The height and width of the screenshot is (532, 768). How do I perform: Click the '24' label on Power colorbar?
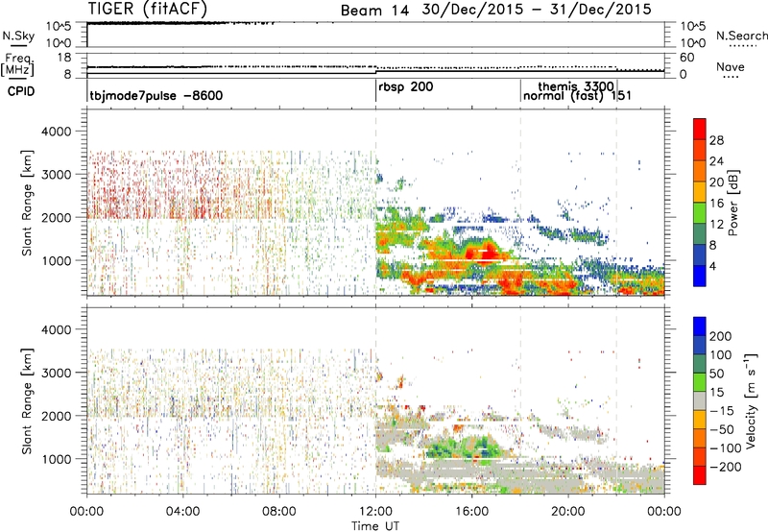[x=716, y=161]
